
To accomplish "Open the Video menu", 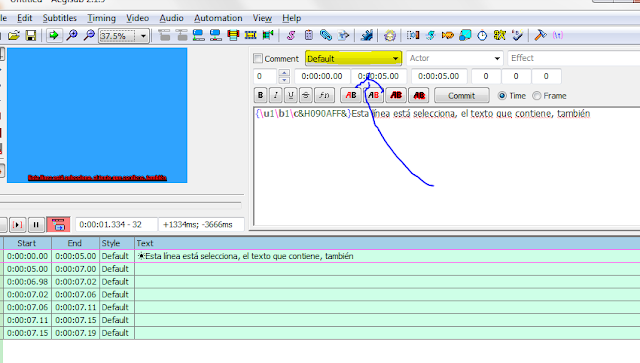I will coord(137,18).
